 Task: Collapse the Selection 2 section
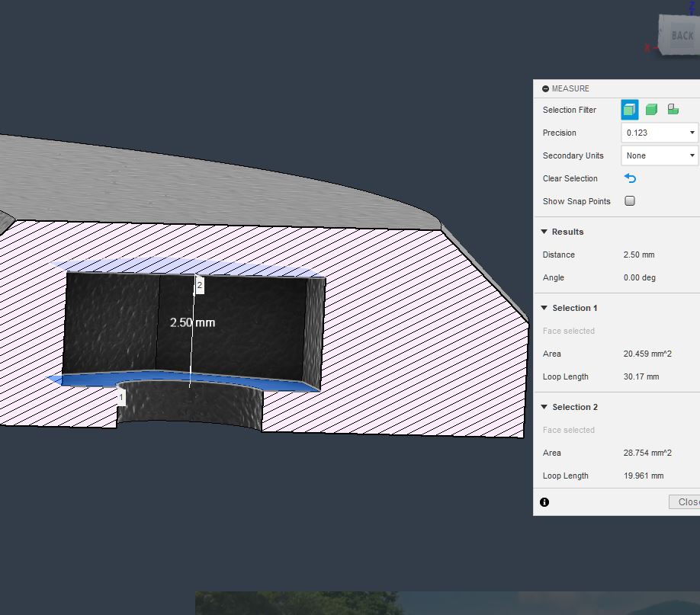point(544,407)
